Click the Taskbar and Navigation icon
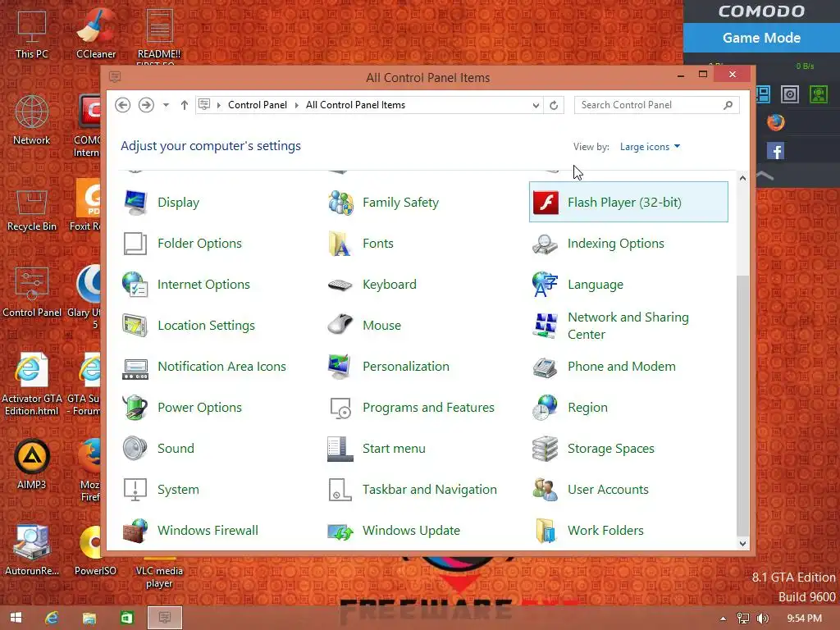Image resolution: width=840 pixels, height=630 pixels. 340,490
